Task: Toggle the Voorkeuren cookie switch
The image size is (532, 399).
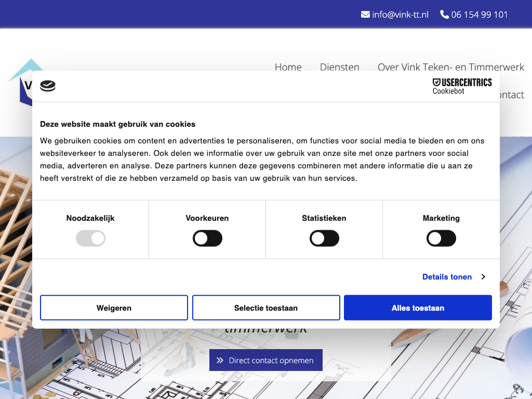Action: 207,238
